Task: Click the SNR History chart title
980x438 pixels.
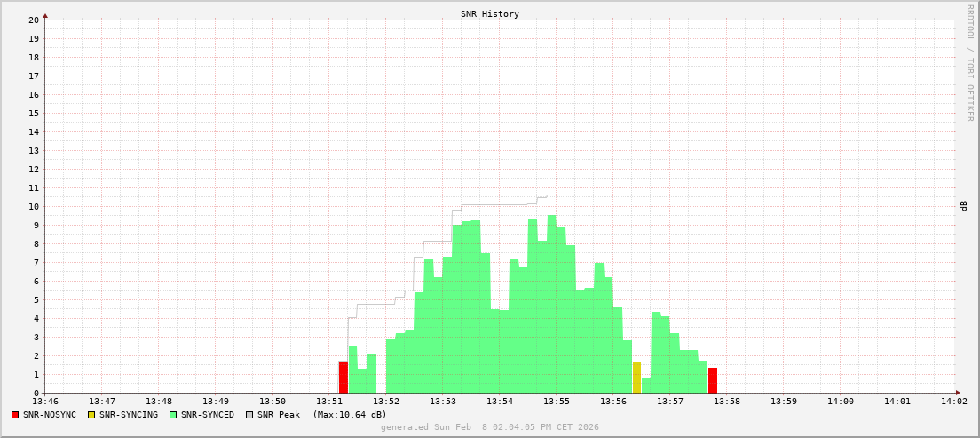Action: click(x=490, y=14)
